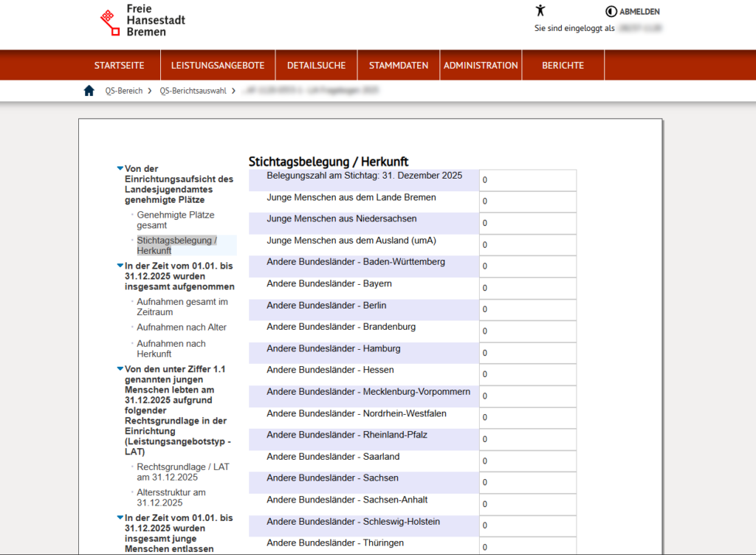This screenshot has width=756, height=555.
Task: Click the Hamburg value input field
Action: 527,353
